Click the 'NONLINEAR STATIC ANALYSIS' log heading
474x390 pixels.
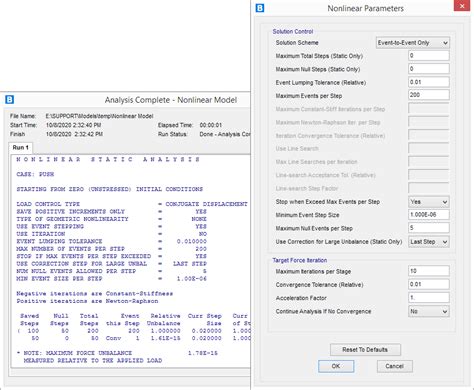click(108, 159)
